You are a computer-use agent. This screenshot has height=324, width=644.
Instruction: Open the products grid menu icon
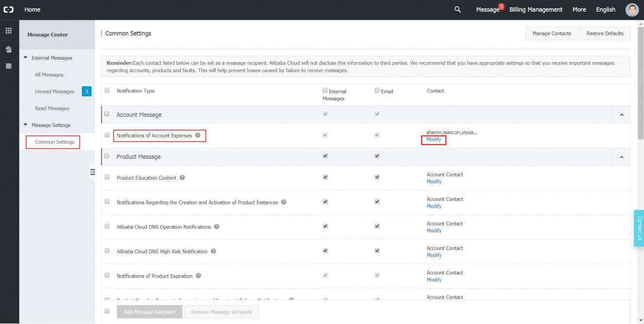[8, 31]
